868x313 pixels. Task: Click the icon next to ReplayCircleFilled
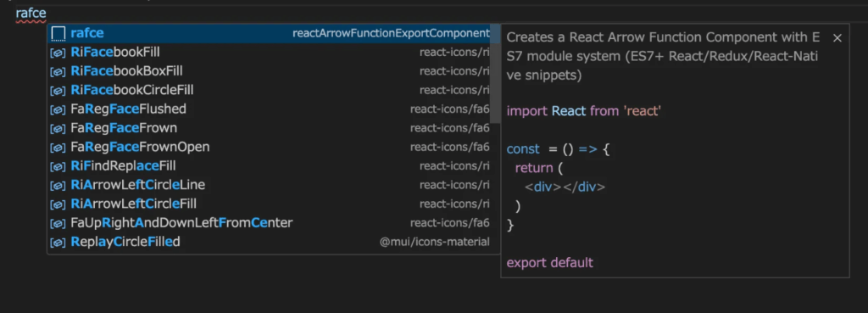[58, 242]
